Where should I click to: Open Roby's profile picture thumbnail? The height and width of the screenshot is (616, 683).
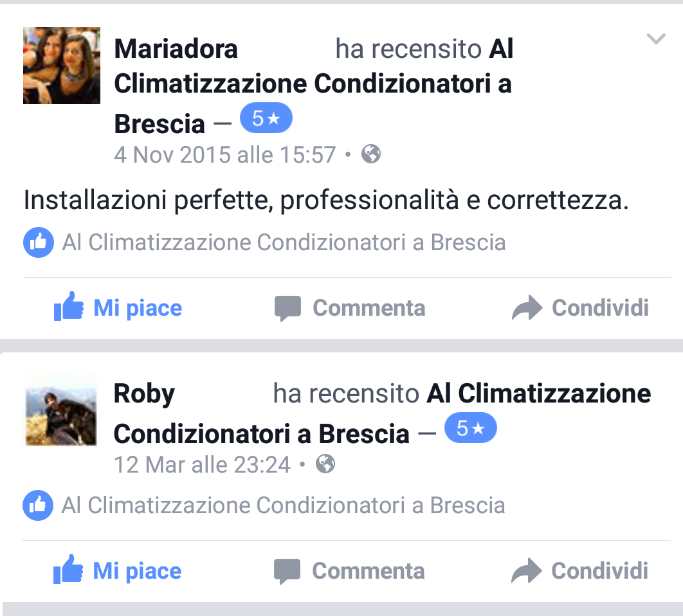tap(61, 410)
